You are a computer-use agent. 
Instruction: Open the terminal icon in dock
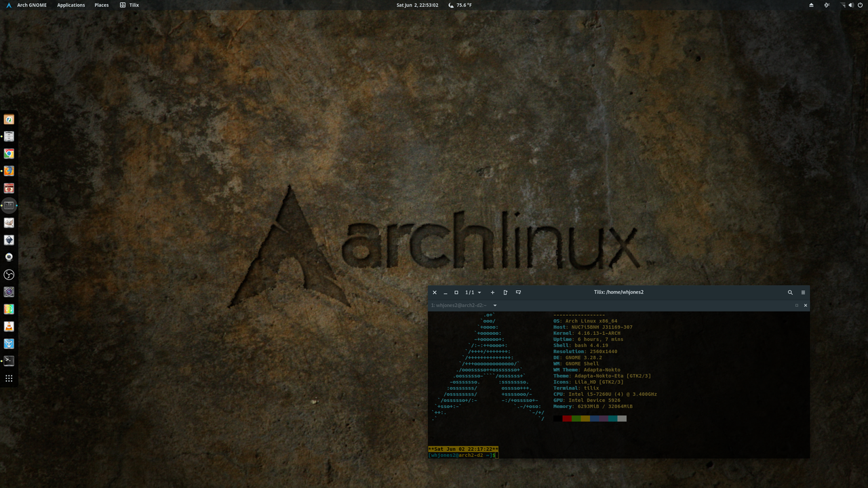[x=9, y=361]
